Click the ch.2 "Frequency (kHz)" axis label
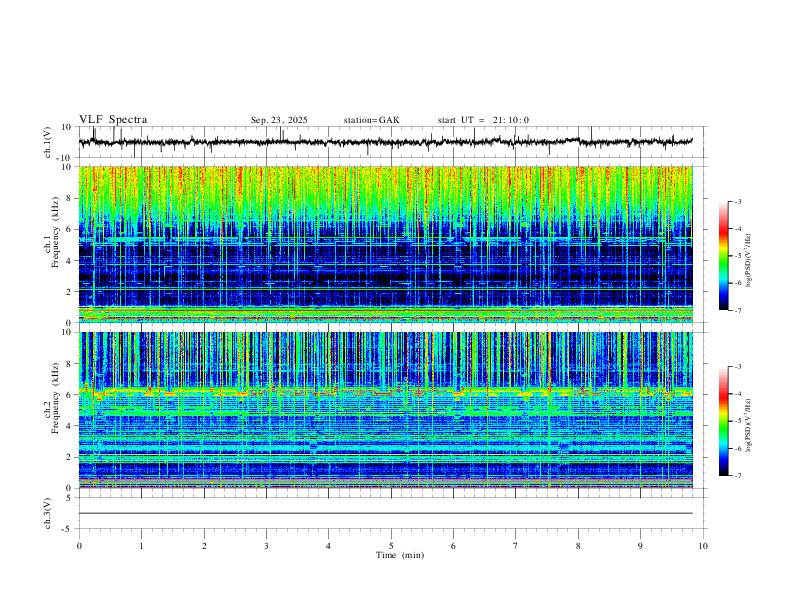The width and height of the screenshot is (792, 612). click(55, 398)
